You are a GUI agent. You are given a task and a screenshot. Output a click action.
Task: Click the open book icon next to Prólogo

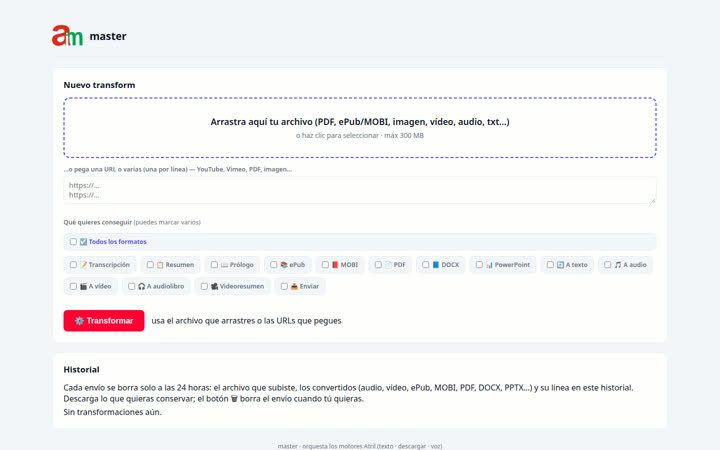[225, 265]
